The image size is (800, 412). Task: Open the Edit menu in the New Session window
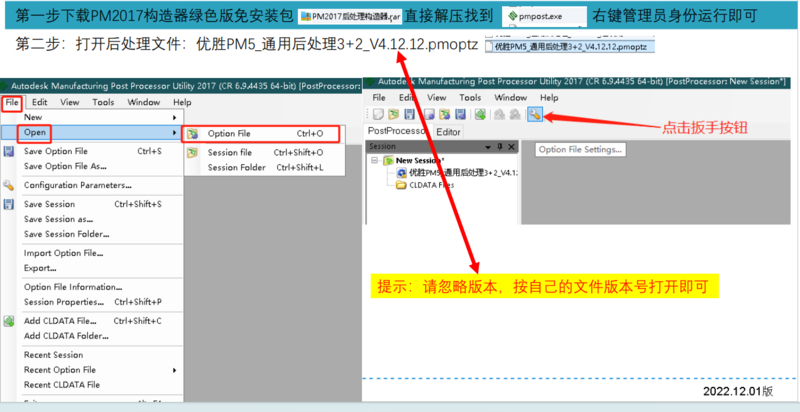(x=407, y=97)
